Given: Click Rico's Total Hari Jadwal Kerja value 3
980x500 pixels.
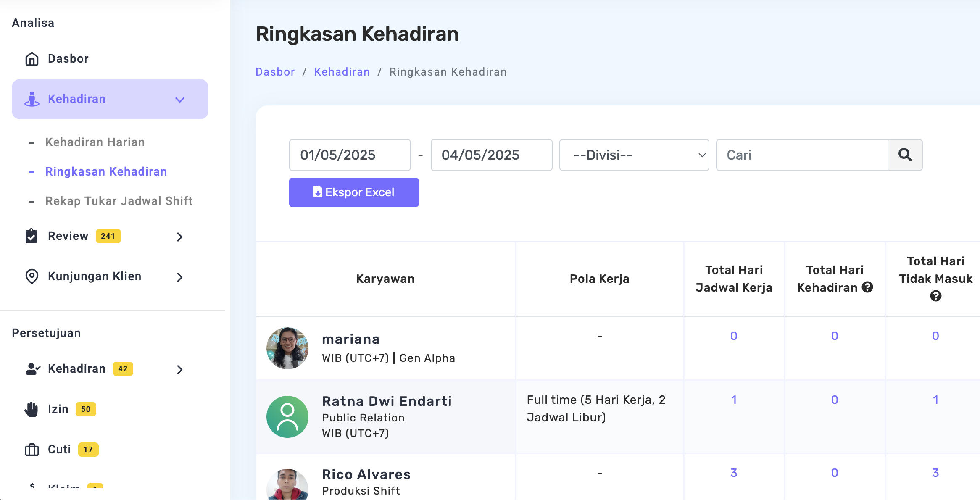Looking at the screenshot, I should [x=734, y=473].
